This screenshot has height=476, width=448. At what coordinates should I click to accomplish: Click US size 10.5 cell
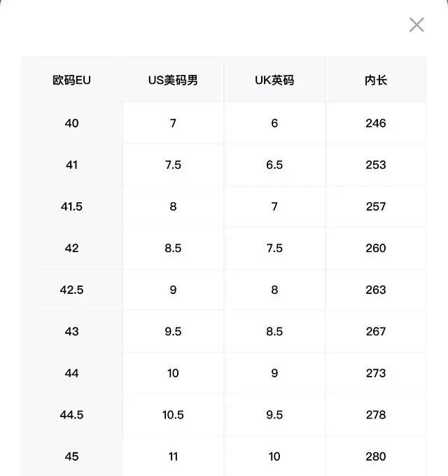[173, 415]
